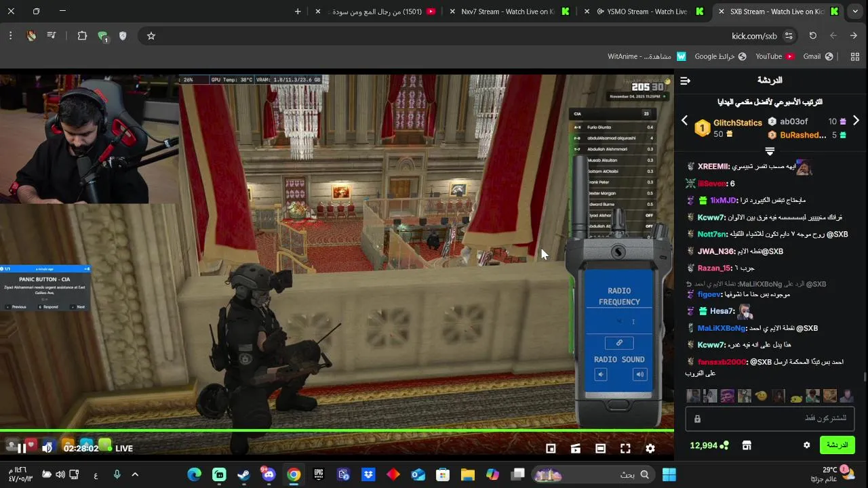
Task: Close the Nxv7 Stream tab
Action: tap(453, 12)
